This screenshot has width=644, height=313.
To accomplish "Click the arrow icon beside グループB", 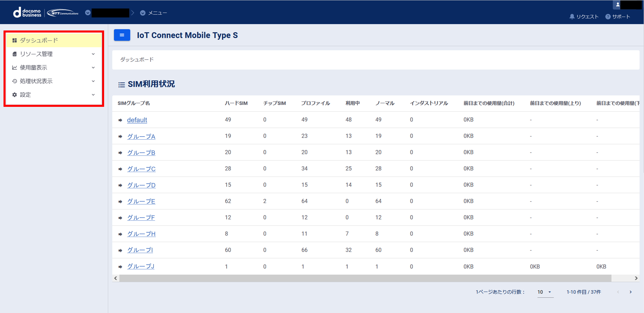I will pos(120,153).
